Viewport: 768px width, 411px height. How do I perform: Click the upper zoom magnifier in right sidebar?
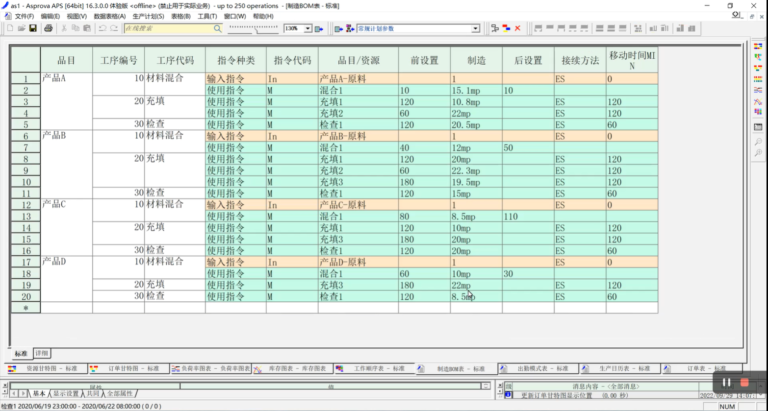click(758, 142)
